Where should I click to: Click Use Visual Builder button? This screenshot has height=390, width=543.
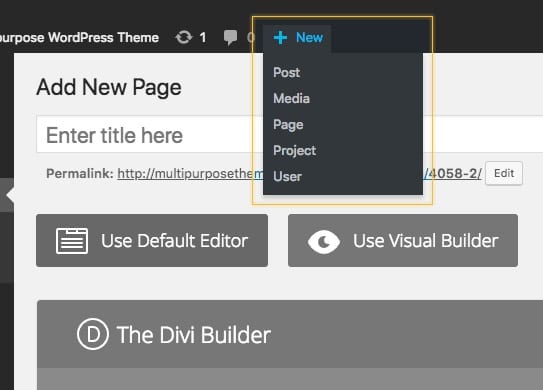pyautogui.click(x=403, y=240)
